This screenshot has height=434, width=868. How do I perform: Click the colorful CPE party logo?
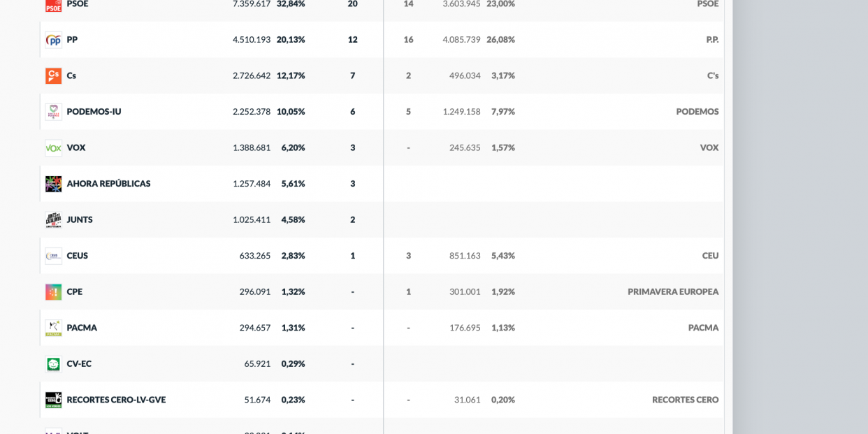(53, 292)
